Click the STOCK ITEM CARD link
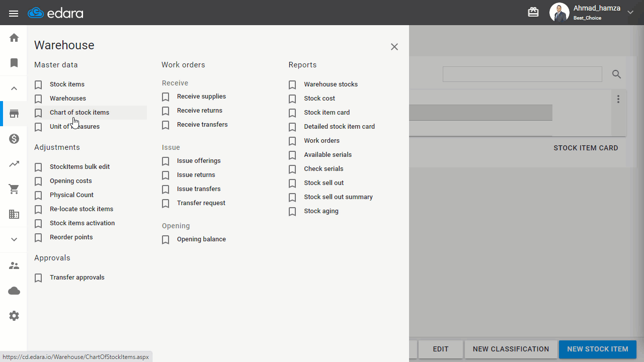 (x=586, y=148)
